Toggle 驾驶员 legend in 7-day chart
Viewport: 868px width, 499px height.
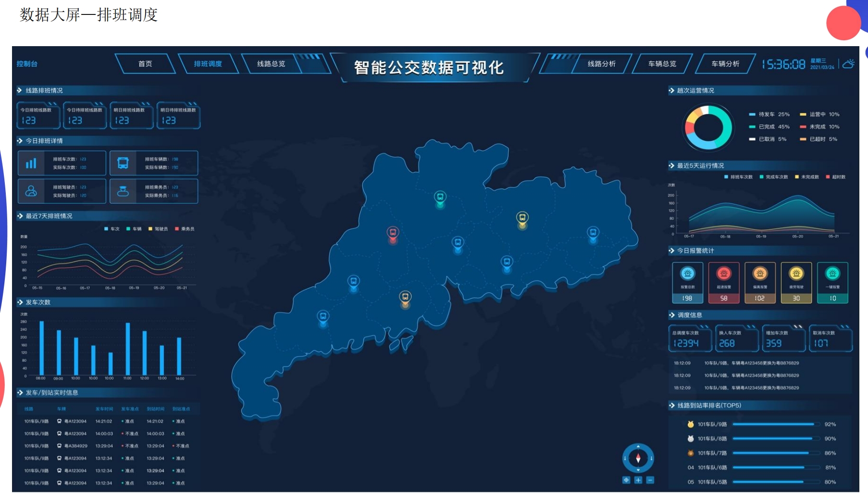[158, 229]
